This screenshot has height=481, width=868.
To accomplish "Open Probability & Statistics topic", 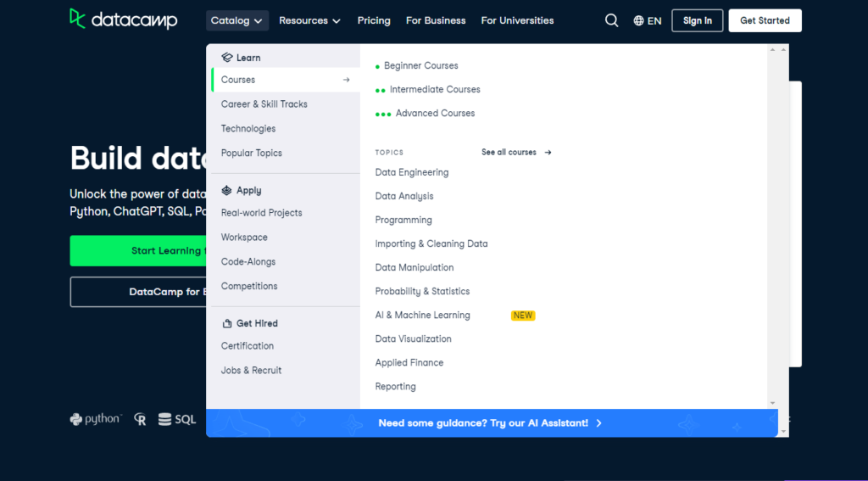I will click(x=422, y=292).
